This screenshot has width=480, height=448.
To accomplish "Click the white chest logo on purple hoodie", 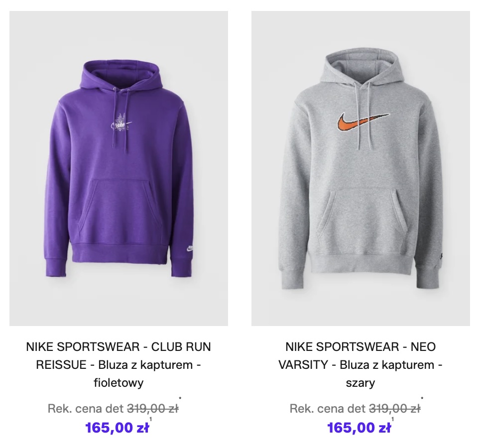I will point(121,123).
